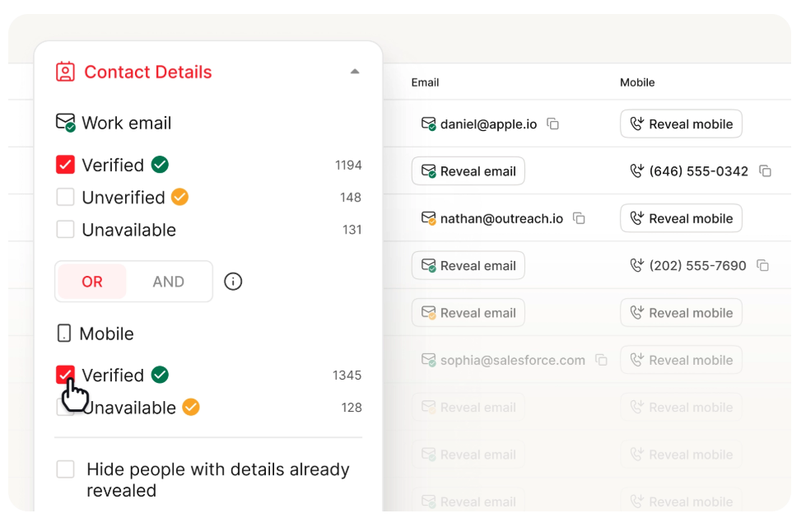Collapse the Contact Details panel arrow
The image size is (806, 532).
(355, 72)
